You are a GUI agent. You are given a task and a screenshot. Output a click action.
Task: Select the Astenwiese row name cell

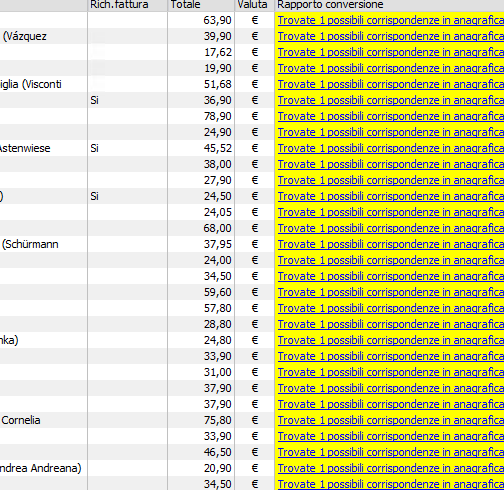[x=43, y=148]
